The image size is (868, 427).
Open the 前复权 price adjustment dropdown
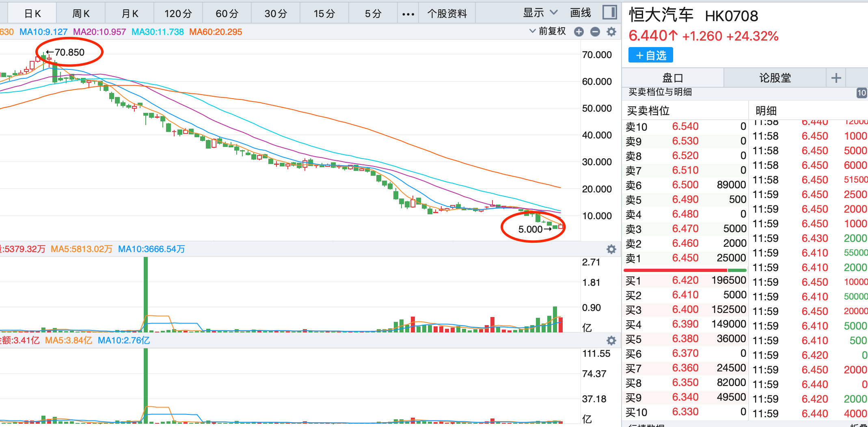(548, 31)
